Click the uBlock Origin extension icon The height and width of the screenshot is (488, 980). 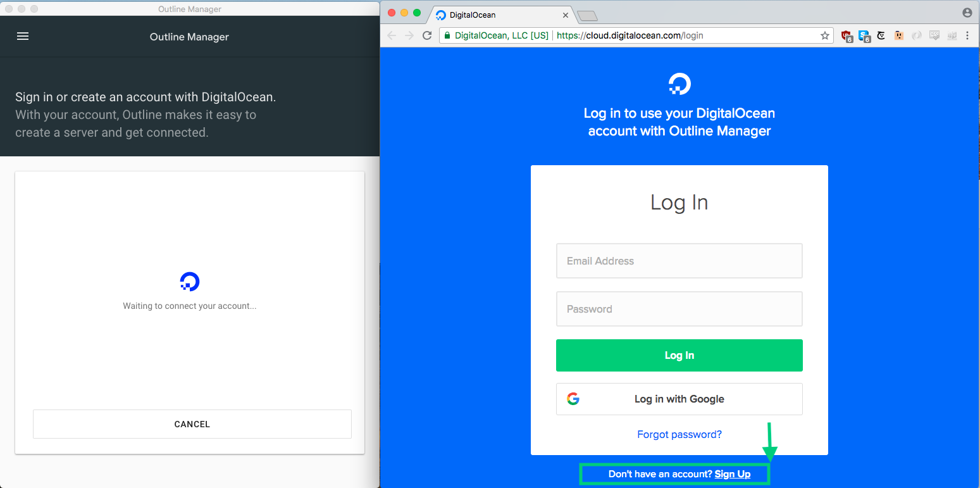click(x=847, y=36)
